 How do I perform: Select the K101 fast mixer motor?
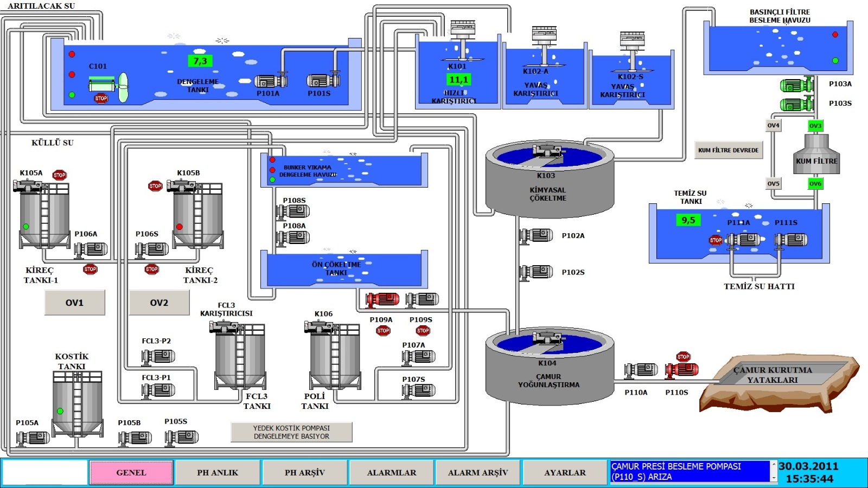click(463, 29)
